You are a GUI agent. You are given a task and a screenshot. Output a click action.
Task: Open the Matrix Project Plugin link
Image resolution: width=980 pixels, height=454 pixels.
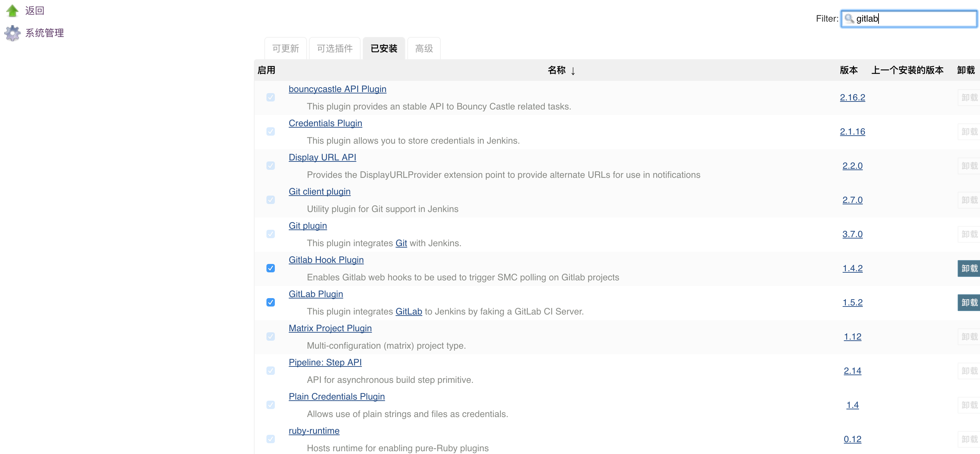click(x=330, y=328)
